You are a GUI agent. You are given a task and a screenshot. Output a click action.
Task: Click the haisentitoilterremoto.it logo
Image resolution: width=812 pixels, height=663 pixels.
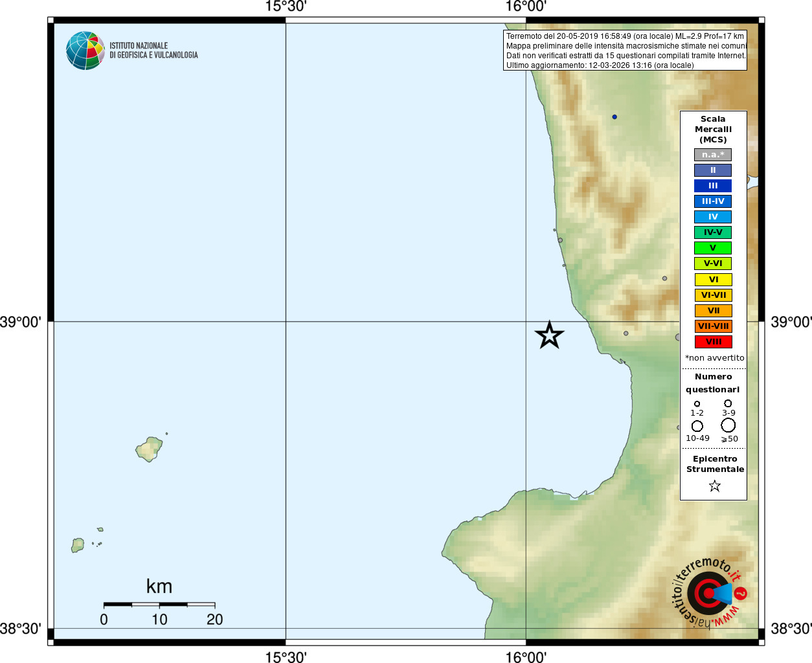pos(708,592)
